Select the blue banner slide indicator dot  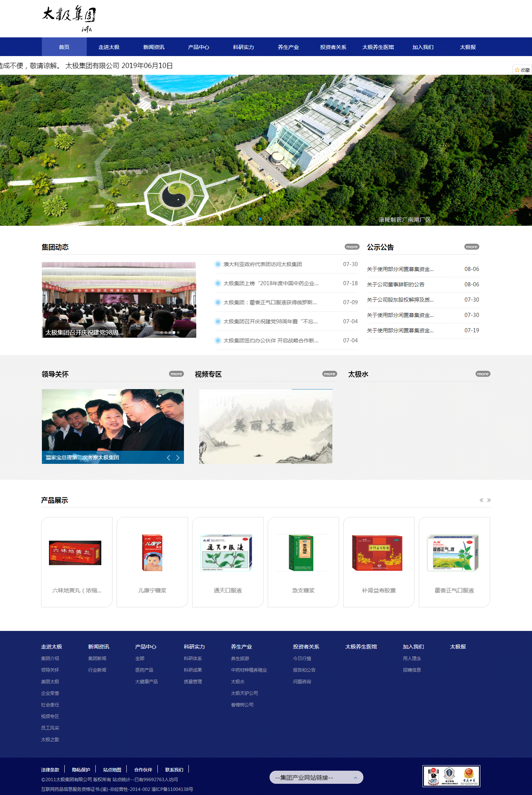click(260, 219)
